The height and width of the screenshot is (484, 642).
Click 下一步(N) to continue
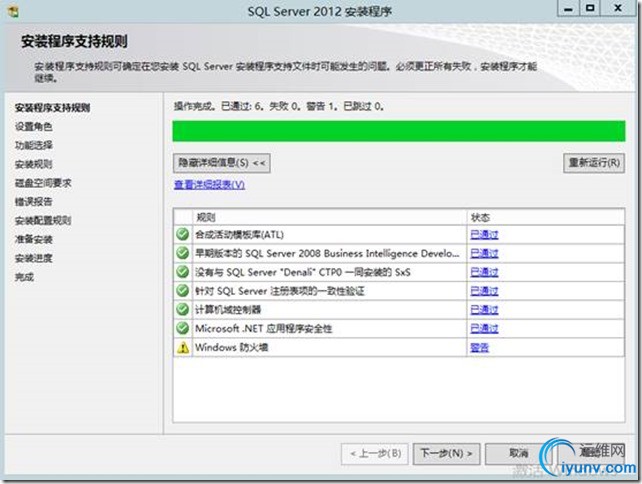pyautogui.click(x=446, y=454)
